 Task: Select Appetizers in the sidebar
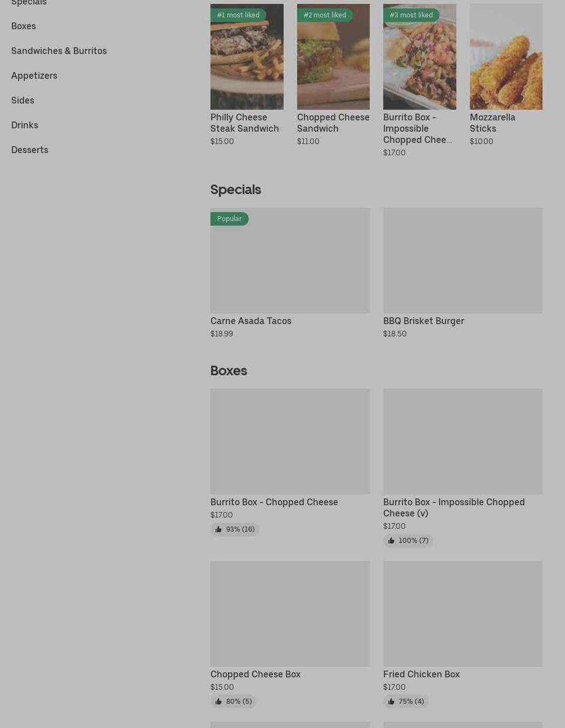pyautogui.click(x=34, y=75)
